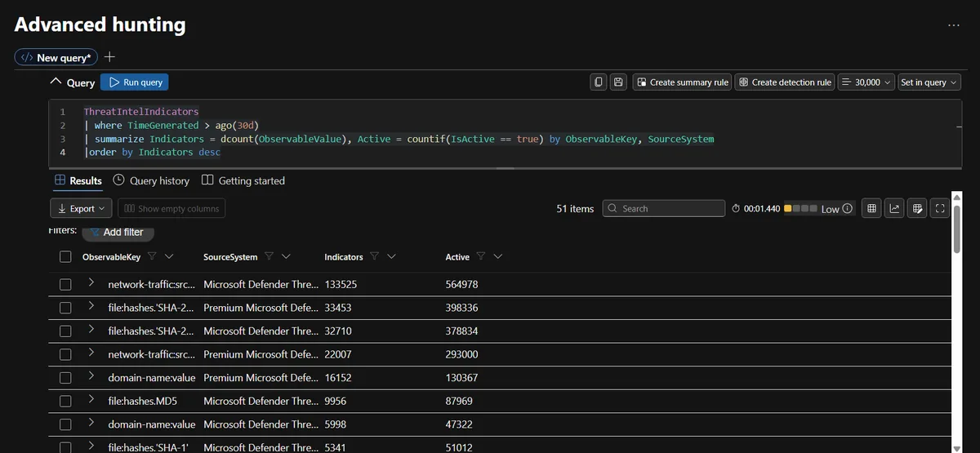980x453 pixels.
Task: Check the row with 16152 indicators
Action: [65, 378]
